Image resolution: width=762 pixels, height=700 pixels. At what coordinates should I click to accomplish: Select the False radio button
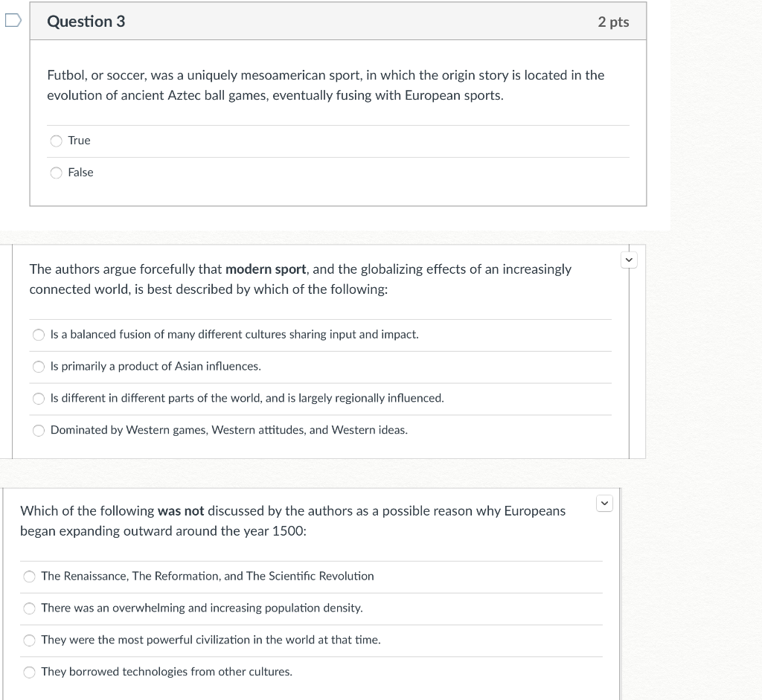click(57, 173)
